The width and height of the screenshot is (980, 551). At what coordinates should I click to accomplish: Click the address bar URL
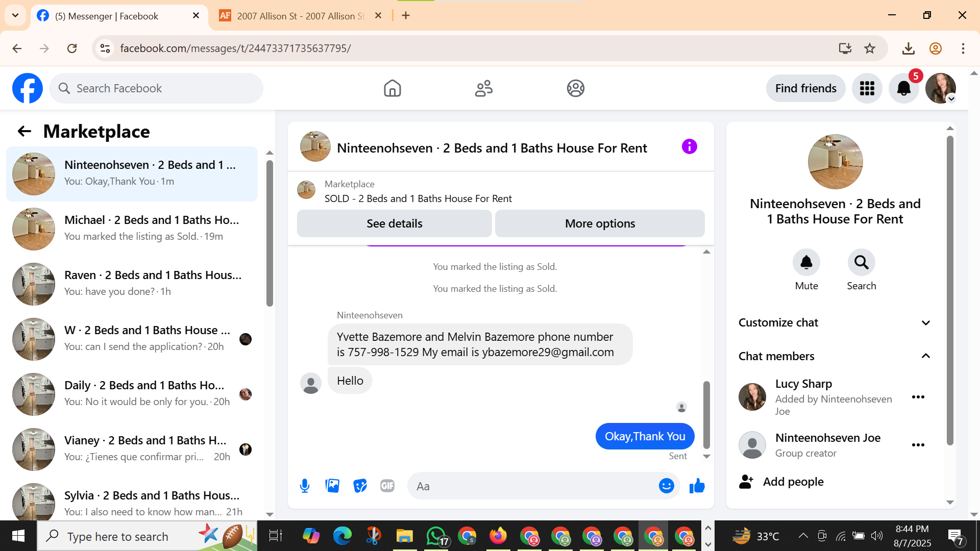click(x=235, y=48)
